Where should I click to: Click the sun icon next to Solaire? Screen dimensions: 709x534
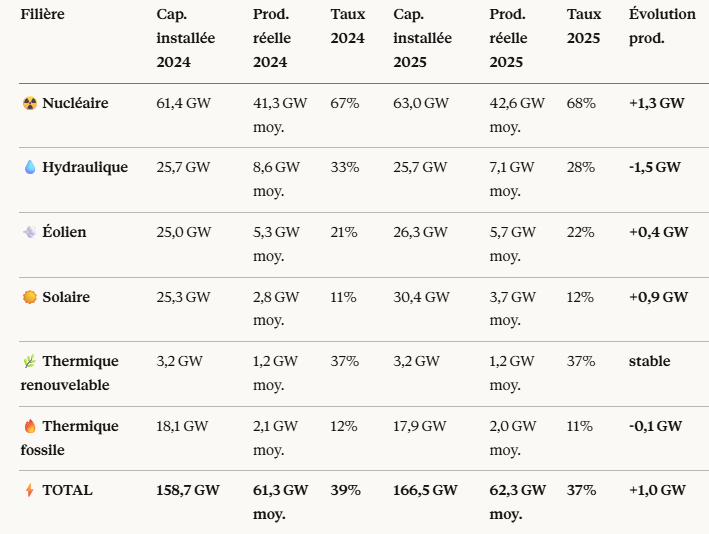[29, 297]
